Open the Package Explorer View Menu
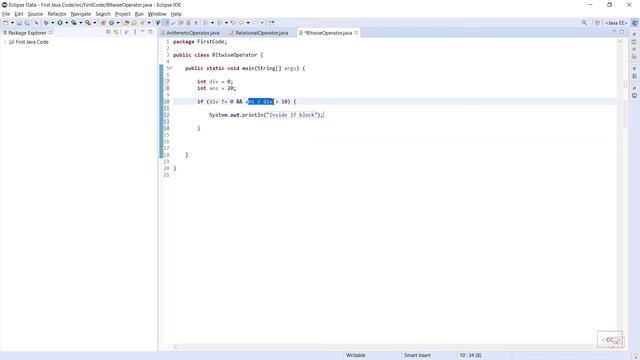640x360 pixels. click(135, 32)
